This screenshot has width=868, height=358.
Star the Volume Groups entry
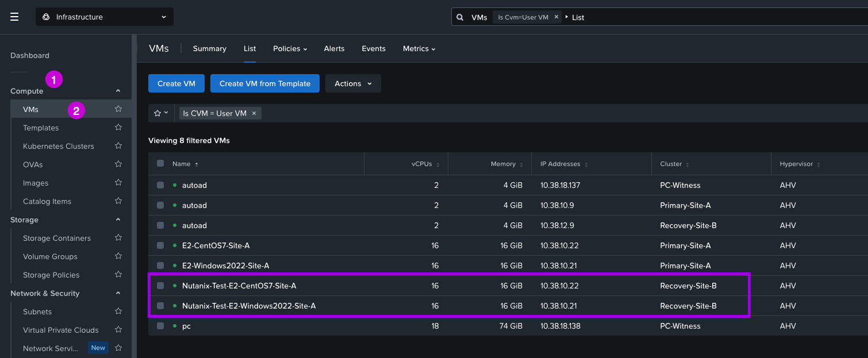click(118, 256)
